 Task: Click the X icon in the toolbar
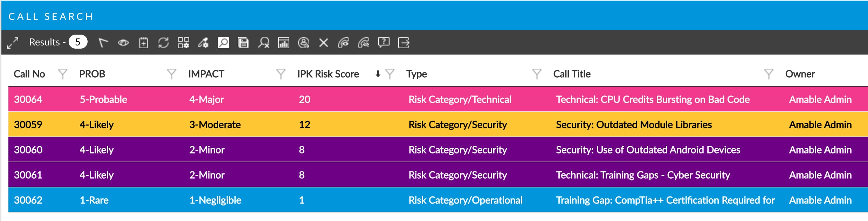tap(324, 43)
